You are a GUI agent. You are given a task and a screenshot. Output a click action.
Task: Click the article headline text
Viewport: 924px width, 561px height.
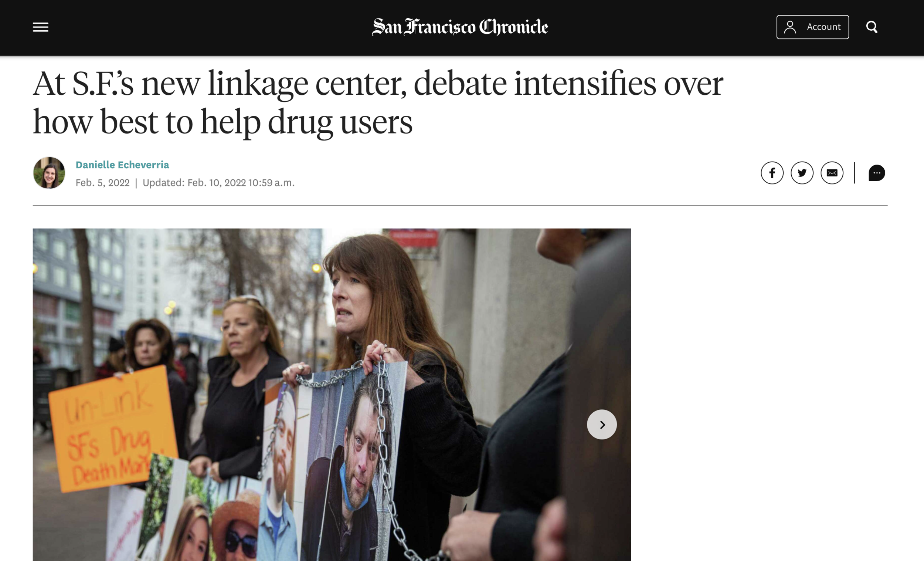click(x=378, y=102)
